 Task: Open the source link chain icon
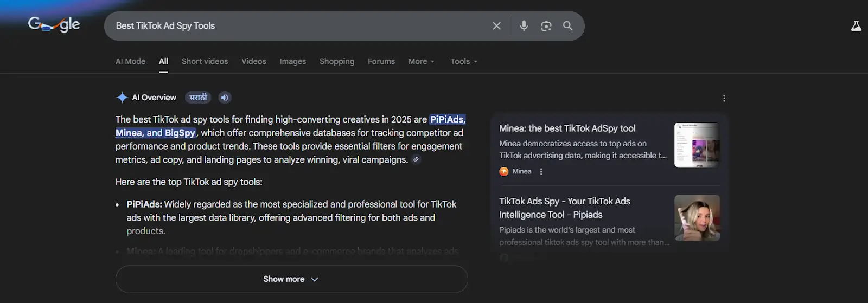[416, 159]
